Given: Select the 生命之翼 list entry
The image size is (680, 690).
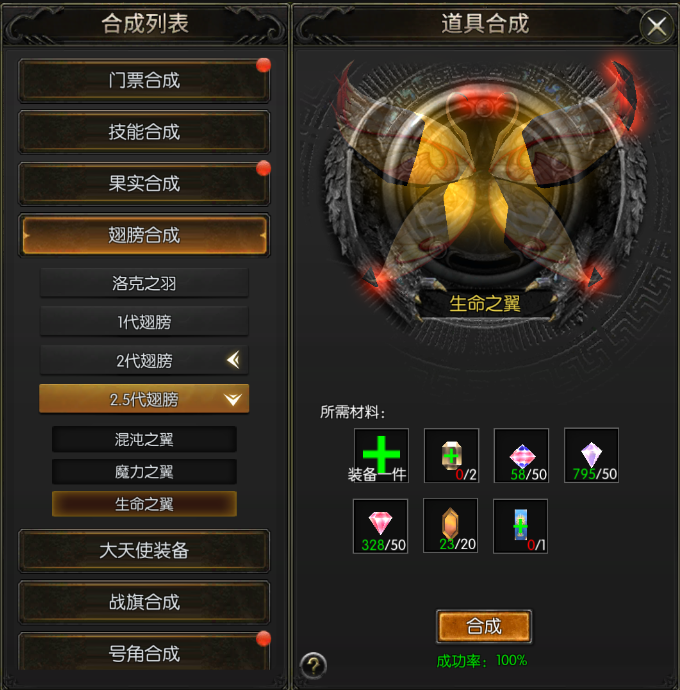Looking at the screenshot, I should pos(144,504).
